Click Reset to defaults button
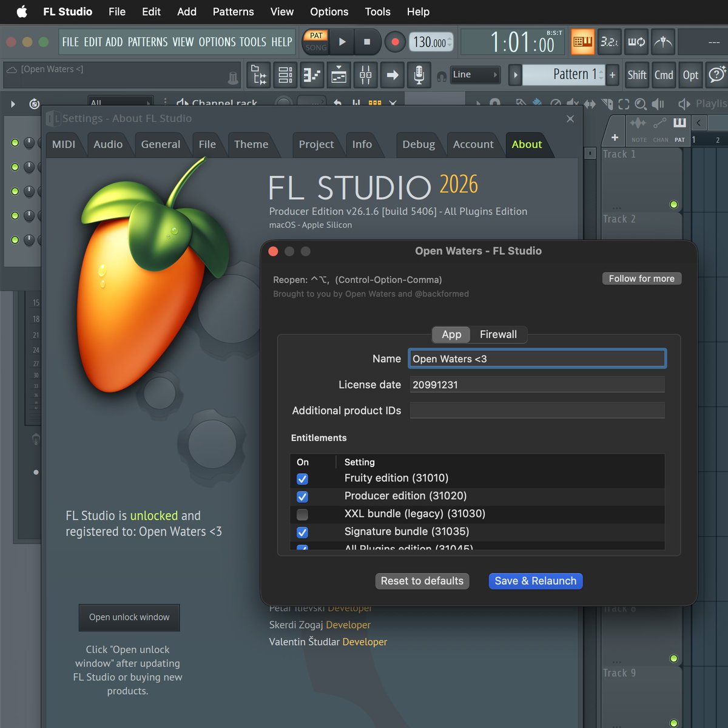Screen dimensions: 728x728 click(x=422, y=581)
